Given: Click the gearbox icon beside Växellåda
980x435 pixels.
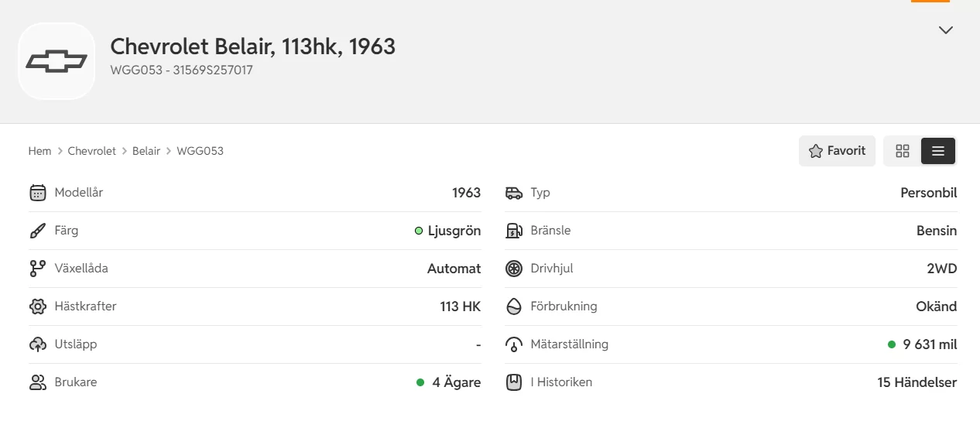Looking at the screenshot, I should pos(38,269).
